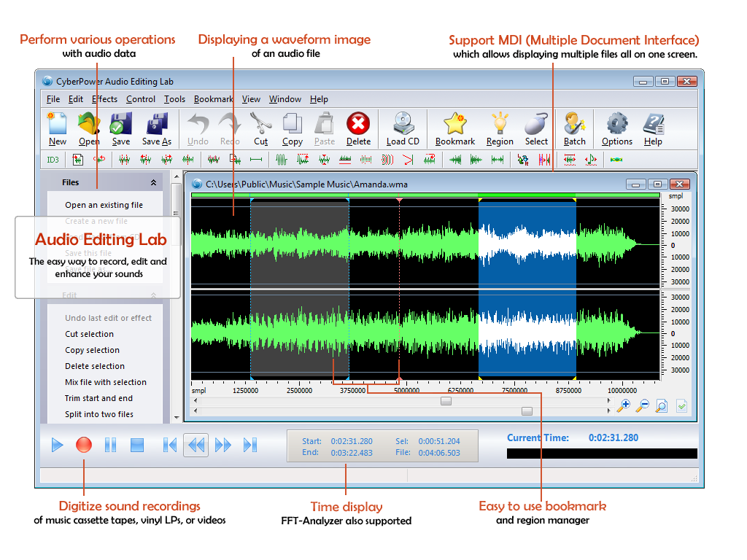Click the Bookmark star toolbar icon
This screenshot has width=747, height=560.
(455, 123)
